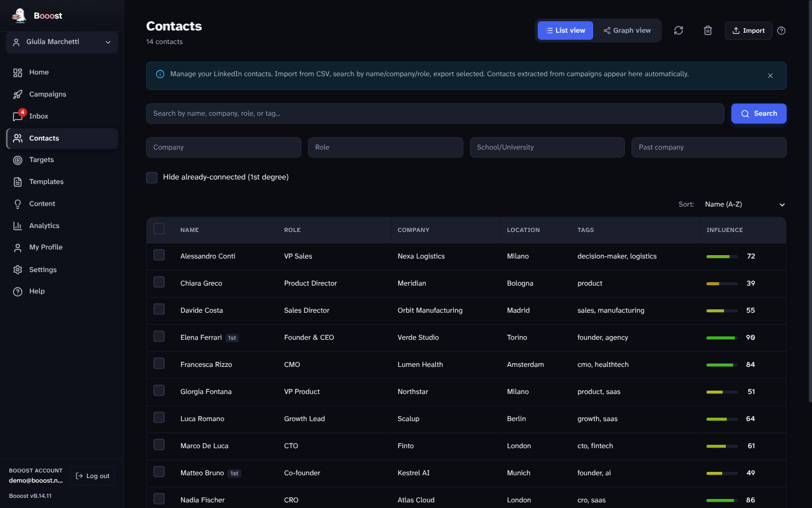Image resolution: width=812 pixels, height=508 pixels.
Task: Tick the select-all checkbox in table header
Action: click(159, 229)
